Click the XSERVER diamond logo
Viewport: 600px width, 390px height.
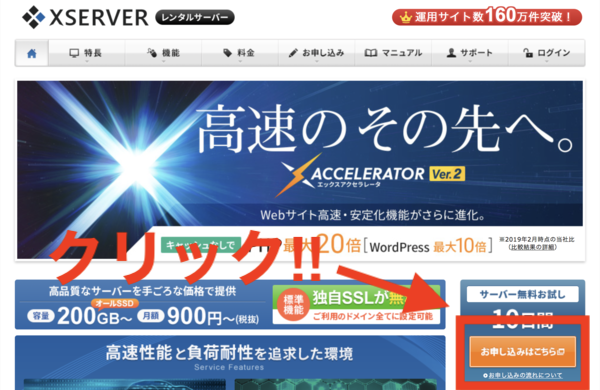coord(33,17)
